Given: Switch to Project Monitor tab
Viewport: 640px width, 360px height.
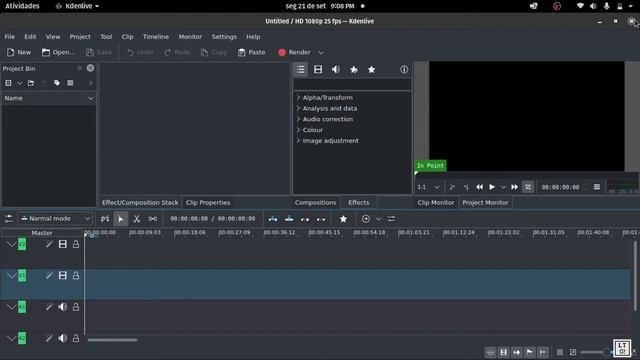Looking at the screenshot, I should pyautogui.click(x=485, y=202).
